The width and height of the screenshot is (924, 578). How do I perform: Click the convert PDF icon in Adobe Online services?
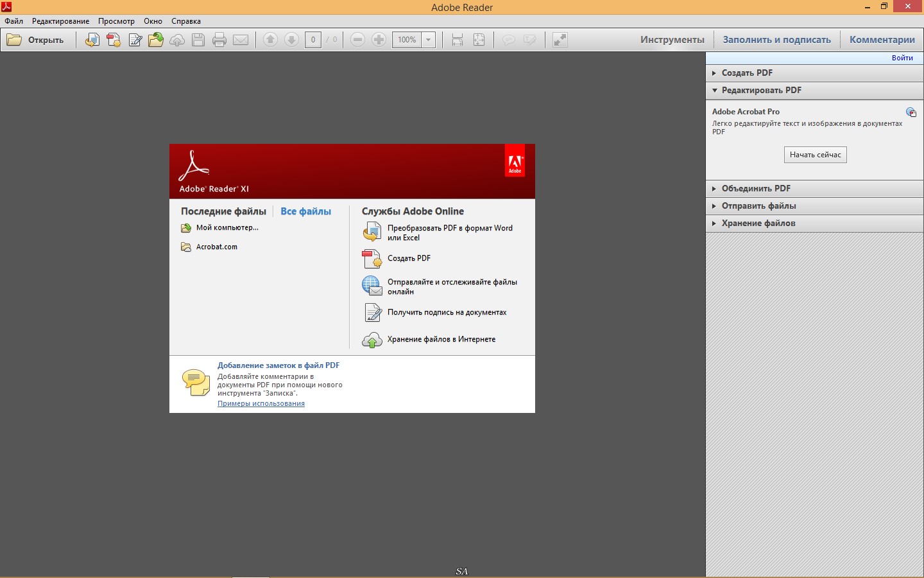372,231
